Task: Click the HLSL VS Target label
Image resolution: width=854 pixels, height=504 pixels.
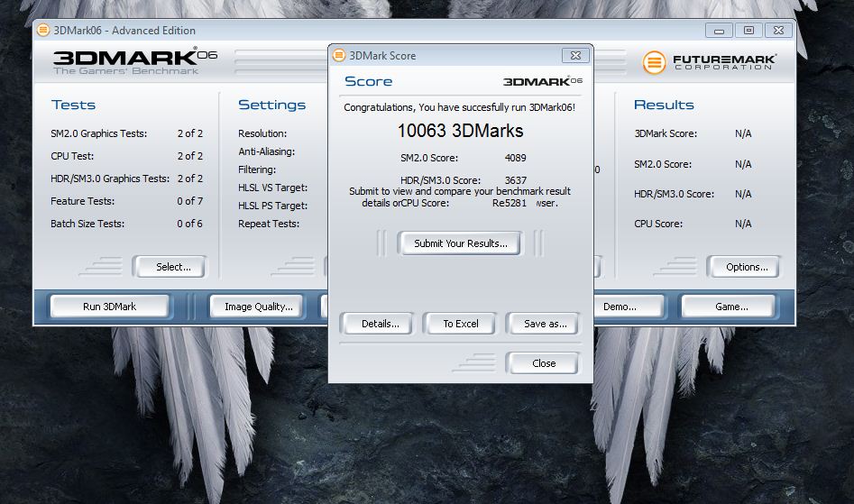Action: (272, 188)
